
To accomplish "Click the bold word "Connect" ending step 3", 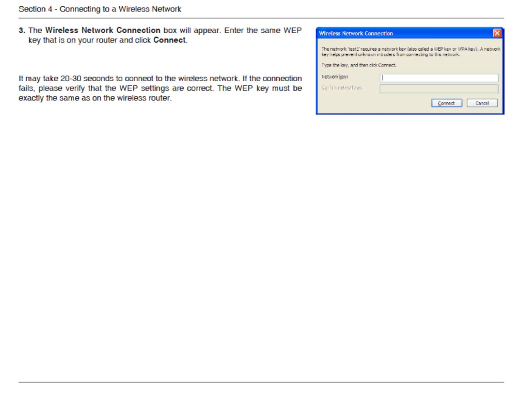I will pyautogui.click(x=170, y=40).
